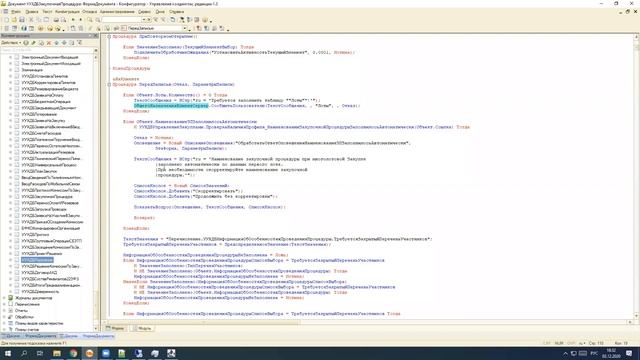Screen dimensions: 640x360
Task: Click the Move up icon in configuration panel
Action: point(57,42)
